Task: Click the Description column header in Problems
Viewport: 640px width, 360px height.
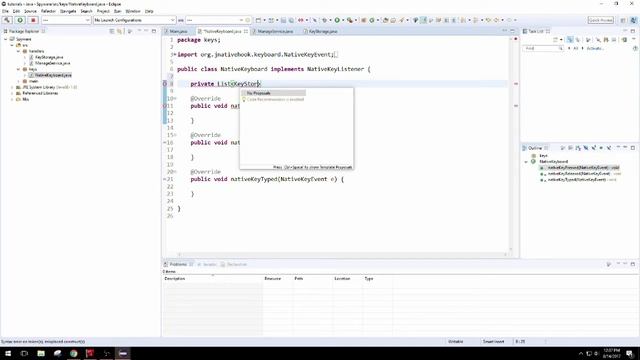Action: click(213, 279)
